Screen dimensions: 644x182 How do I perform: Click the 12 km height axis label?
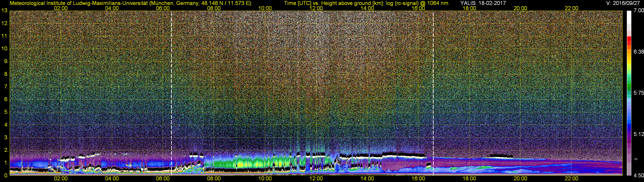[x=5, y=23]
